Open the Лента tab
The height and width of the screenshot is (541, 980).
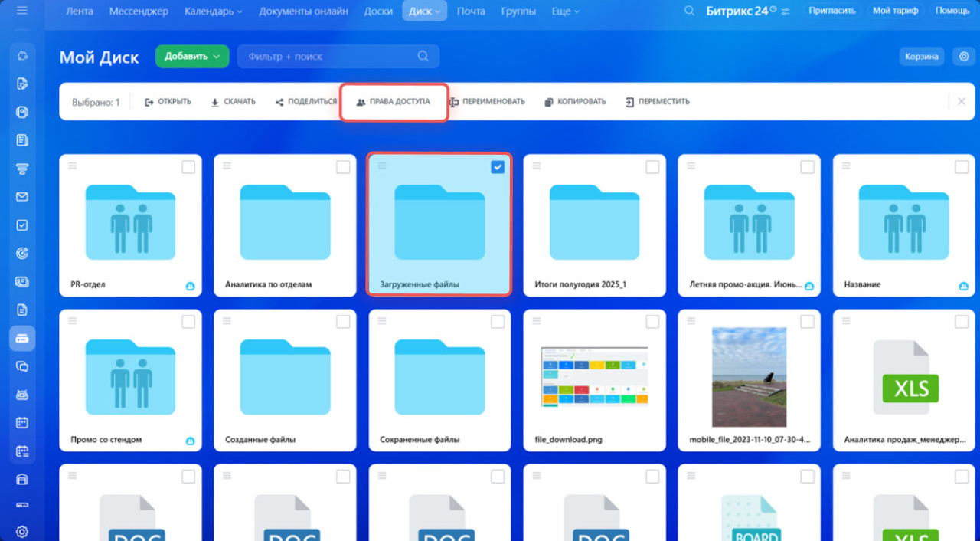pyautogui.click(x=80, y=11)
